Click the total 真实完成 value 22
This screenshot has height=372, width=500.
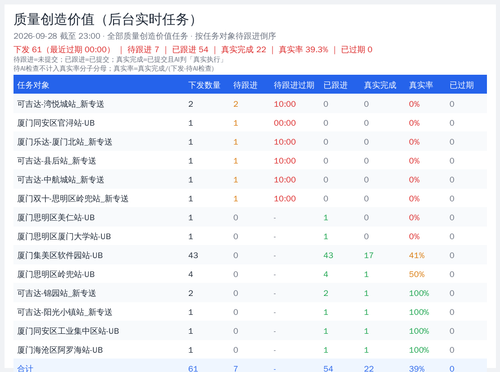(x=369, y=369)
